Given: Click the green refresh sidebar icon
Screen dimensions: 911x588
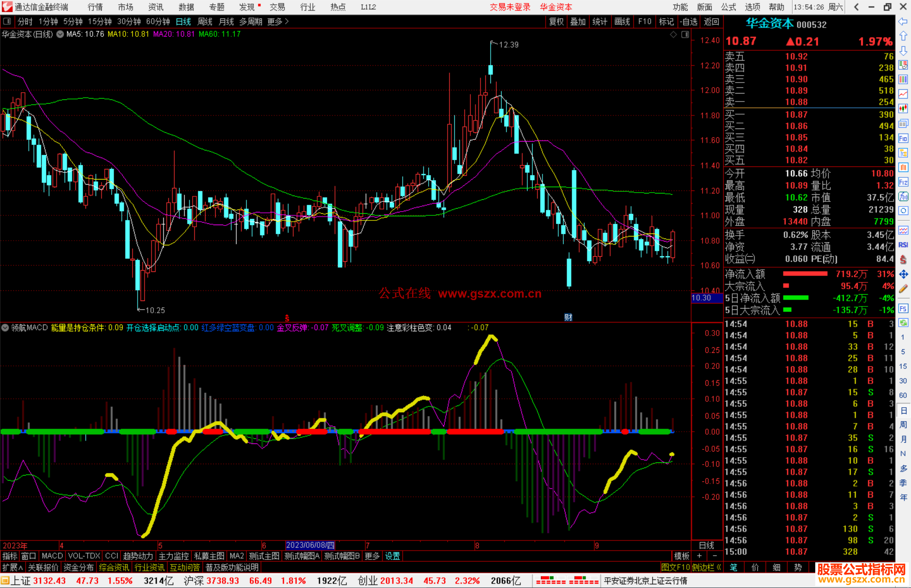Looking at the screenshot, I should tap(903, 323).
